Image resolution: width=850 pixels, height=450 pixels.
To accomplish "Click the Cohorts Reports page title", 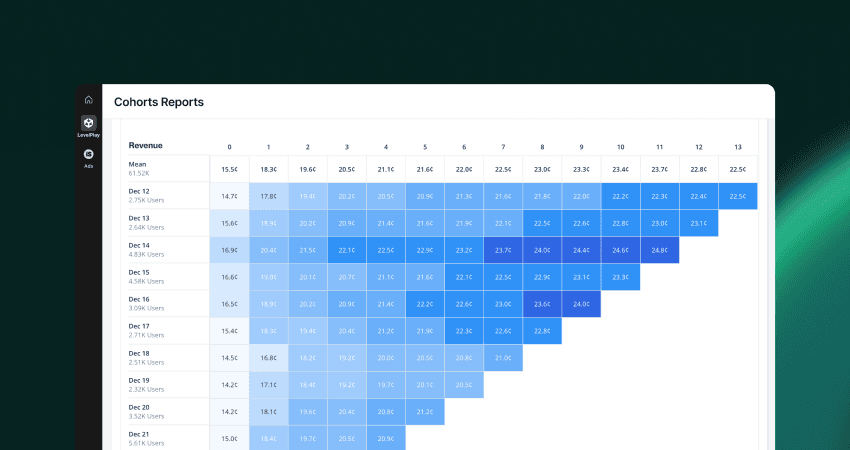I will pyautogui.click(x=160, y=102).
